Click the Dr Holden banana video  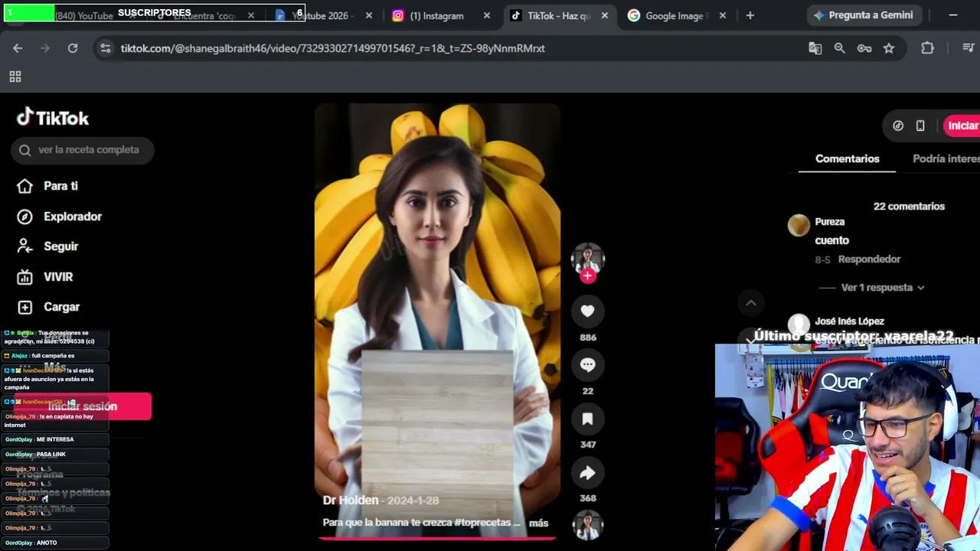(437, 321)
